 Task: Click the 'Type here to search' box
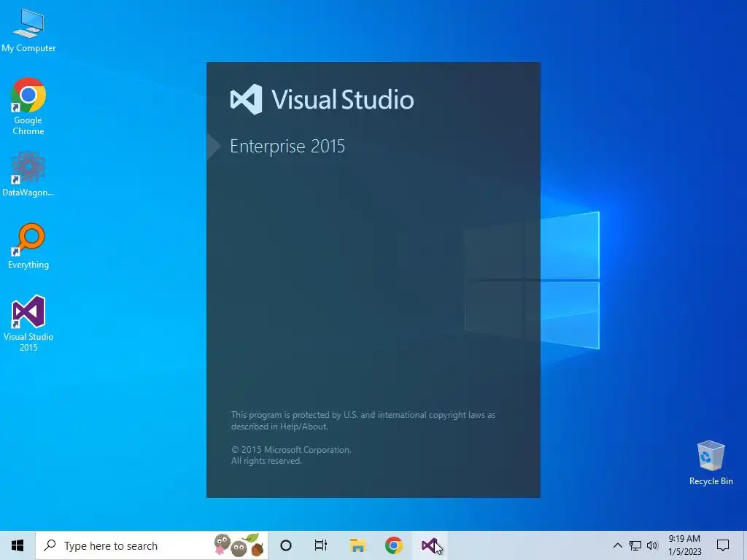(x=152, y=545)
